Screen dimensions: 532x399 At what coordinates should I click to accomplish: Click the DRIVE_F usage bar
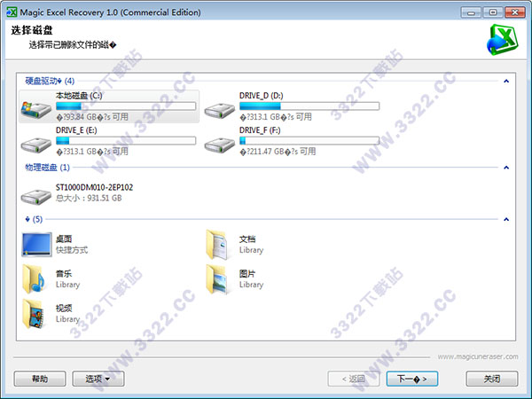coord(309,140)
